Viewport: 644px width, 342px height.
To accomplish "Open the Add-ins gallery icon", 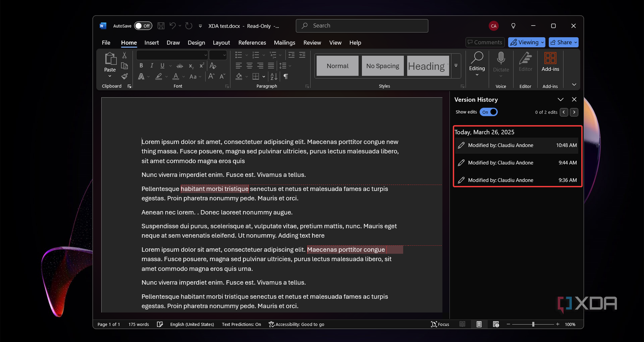I will pyautogui.click(x=550, y=58).
